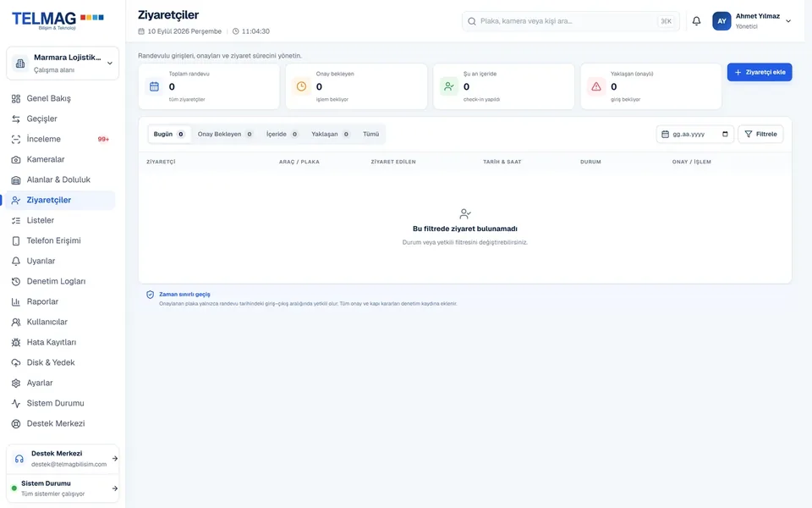Click the shield icon beside Zaman sınırlı geçiş
Image resolution: width=812 pixels, height=508 pixels.
pos(151,295)
